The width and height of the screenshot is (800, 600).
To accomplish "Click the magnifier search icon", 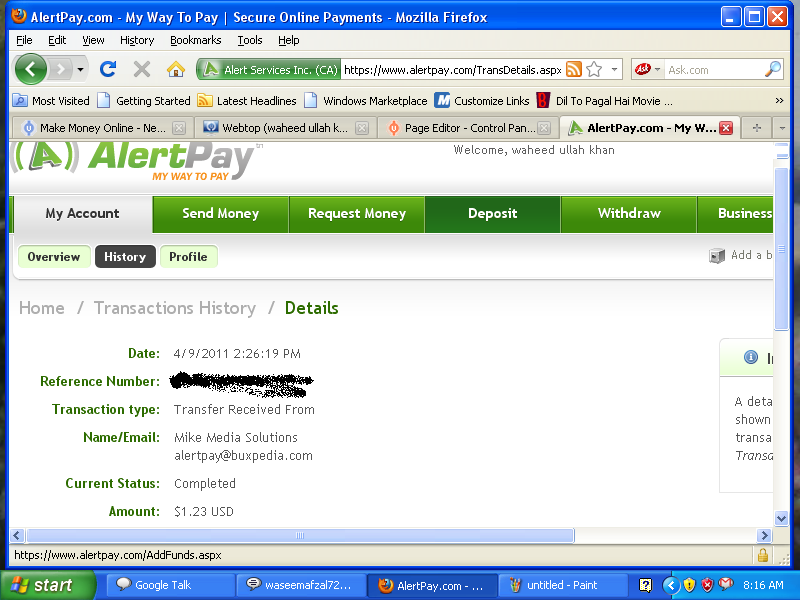I will click(773, 69).
